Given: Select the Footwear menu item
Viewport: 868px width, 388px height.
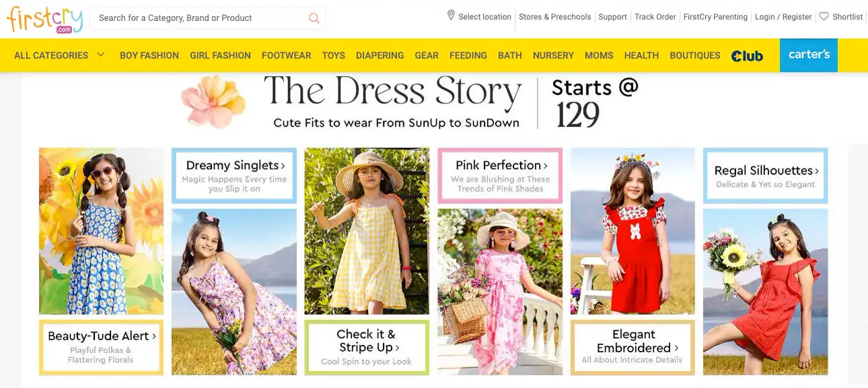Looking at the screenshot, I should [x=286, y=55].
